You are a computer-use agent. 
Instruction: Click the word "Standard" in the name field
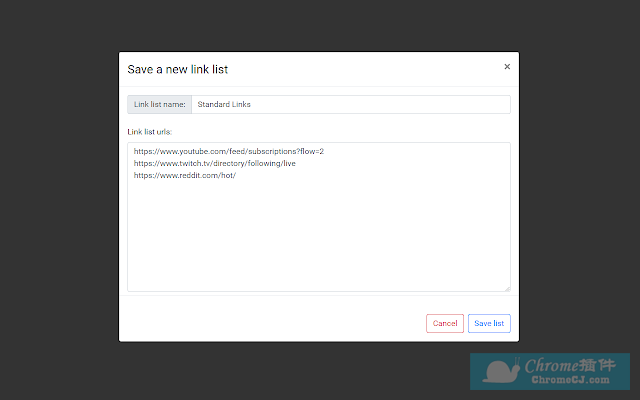(x=212, y=104)
